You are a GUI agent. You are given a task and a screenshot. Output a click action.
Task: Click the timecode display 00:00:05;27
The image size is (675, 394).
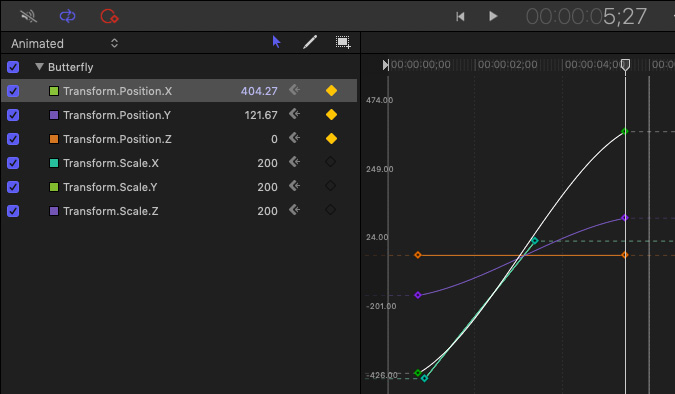coord(586,17)
